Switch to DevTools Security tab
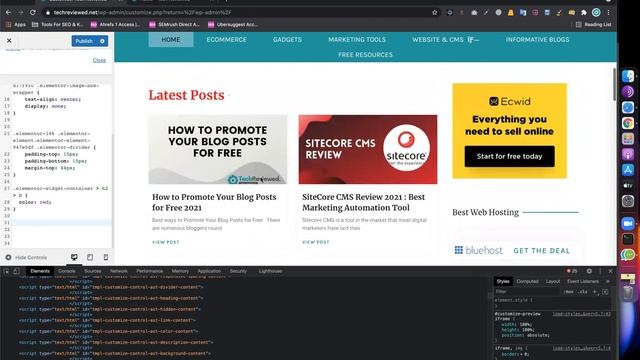This screenshot has width=640, height=360. [x=238, y=271]
